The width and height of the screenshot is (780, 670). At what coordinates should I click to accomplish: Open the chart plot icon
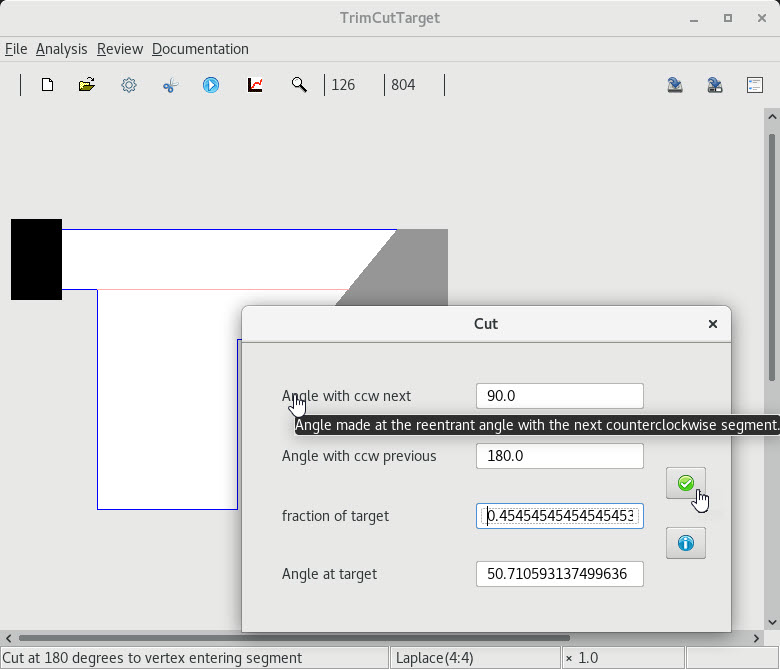coord(255,85)
